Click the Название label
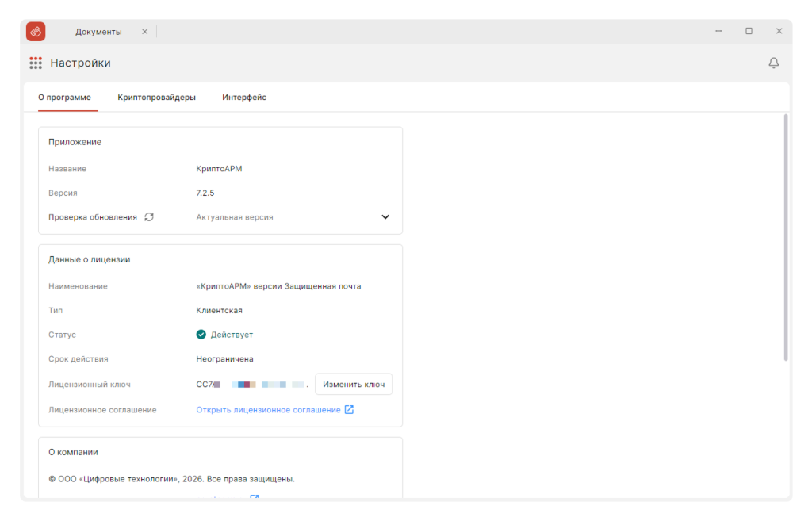 coord(67,169)
